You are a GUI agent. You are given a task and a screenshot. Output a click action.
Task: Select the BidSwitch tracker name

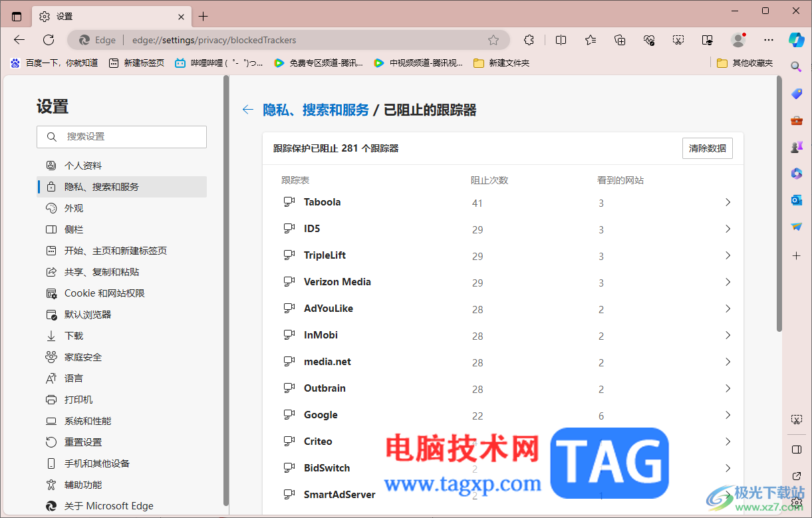coord(327,468)
